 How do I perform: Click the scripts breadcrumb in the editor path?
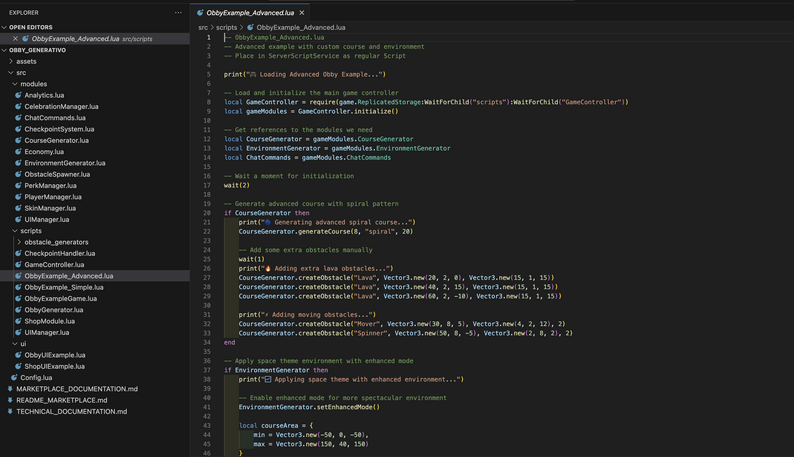(x=227, y=28)
